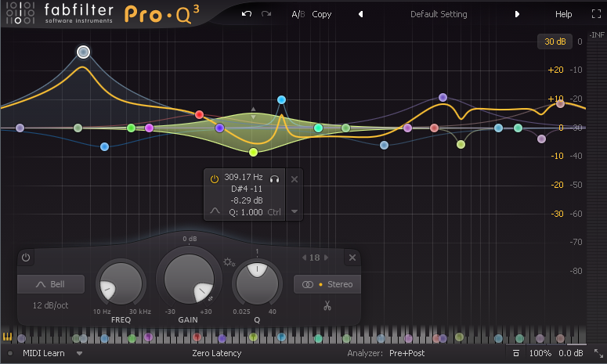Click the 0.0 dB output gain value
Viewport: 607px width, 364px height.
(571, 353)
